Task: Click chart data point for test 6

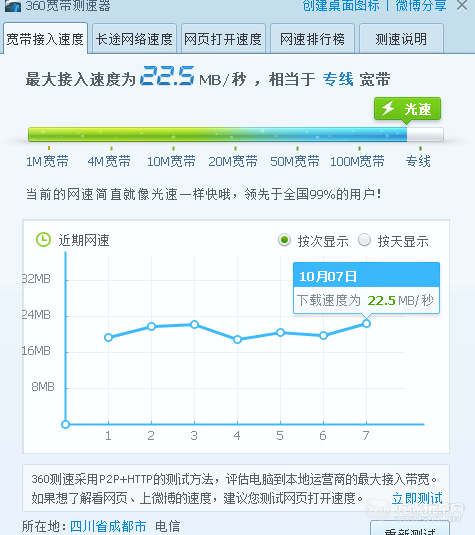Action: click(x=323, y=336)
